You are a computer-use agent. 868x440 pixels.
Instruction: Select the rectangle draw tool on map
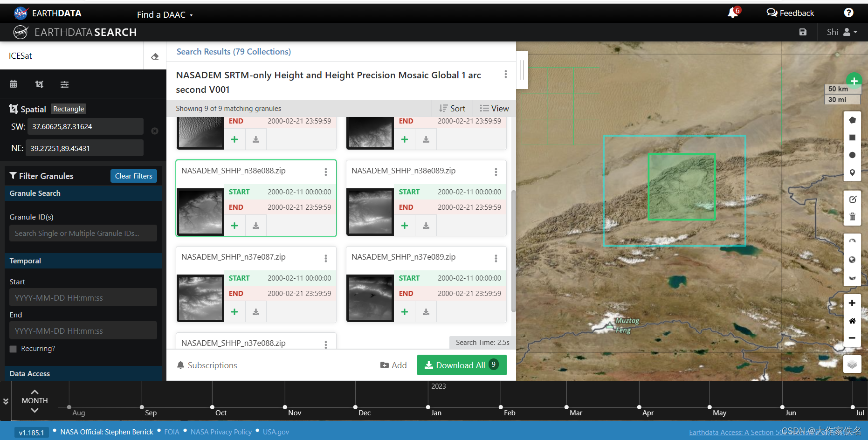pyautogui.click(x=852, y=137)
